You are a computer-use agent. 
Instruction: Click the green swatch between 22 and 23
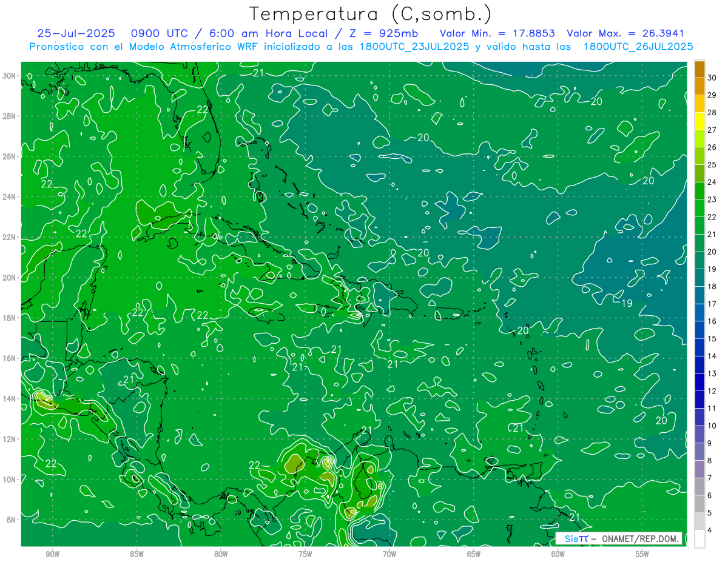click(x=699, y=208)
